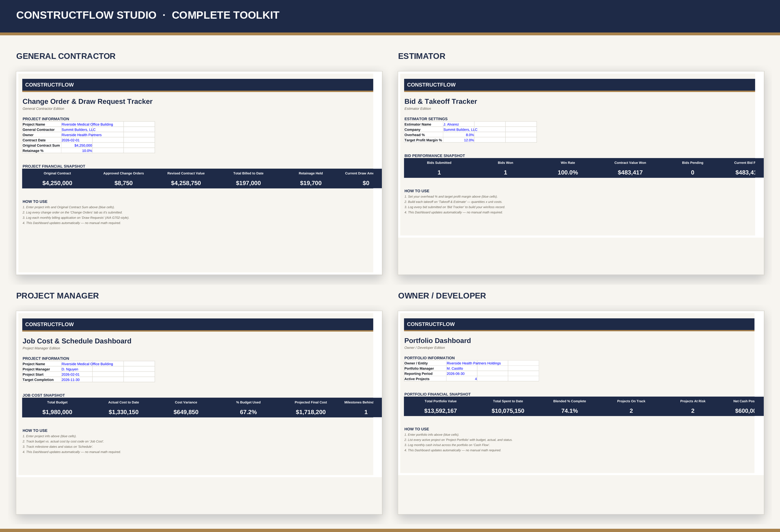Click the Retainage % cell '10.0%'
The width and height of the screenshot is (780, 532).
point(77,151)
